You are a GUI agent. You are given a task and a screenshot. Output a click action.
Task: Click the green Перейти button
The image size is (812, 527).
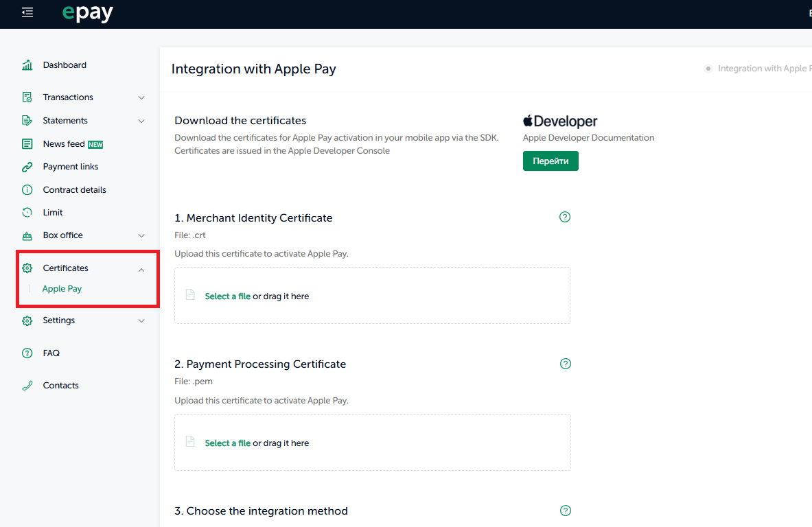pos(550,161)
